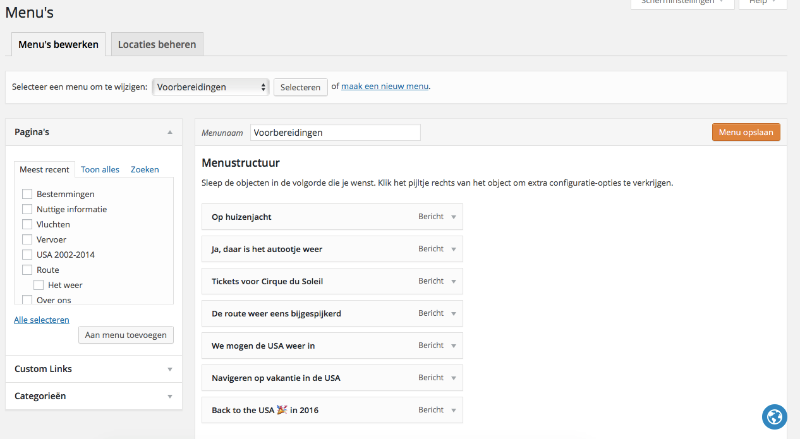The width and height of the screenshot is (800, 439).
Task: Select the Zoeken tab in Pagina's
Action: [145, 170]
